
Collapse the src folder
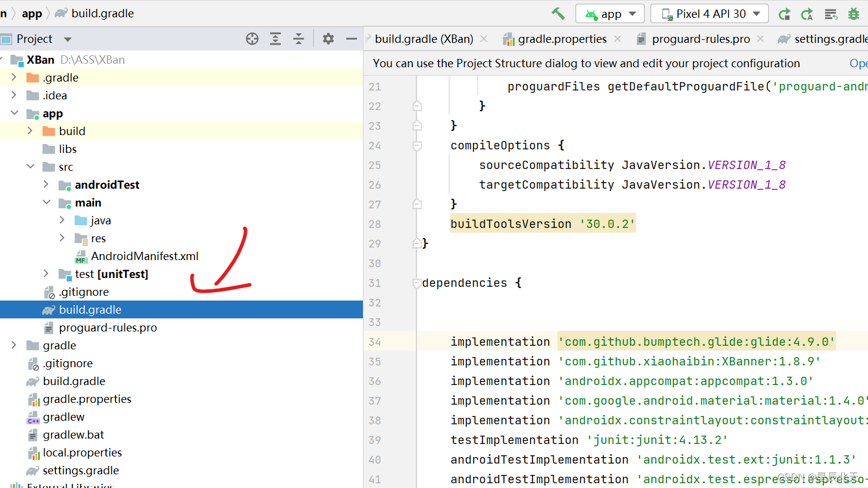[30, 167]
